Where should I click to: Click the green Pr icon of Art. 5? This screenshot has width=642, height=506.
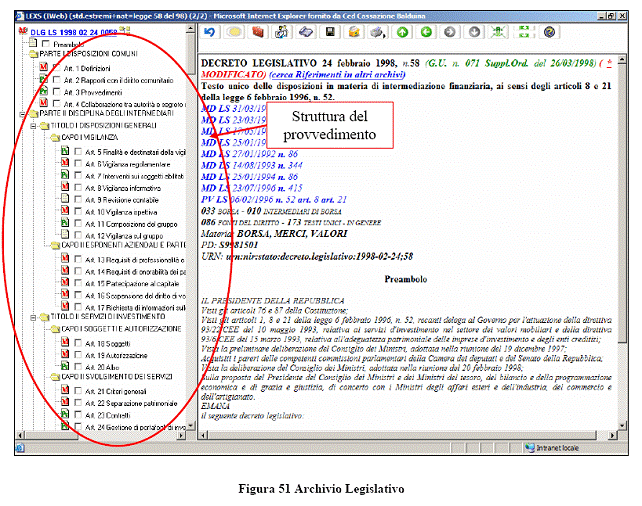click(65, 151)
